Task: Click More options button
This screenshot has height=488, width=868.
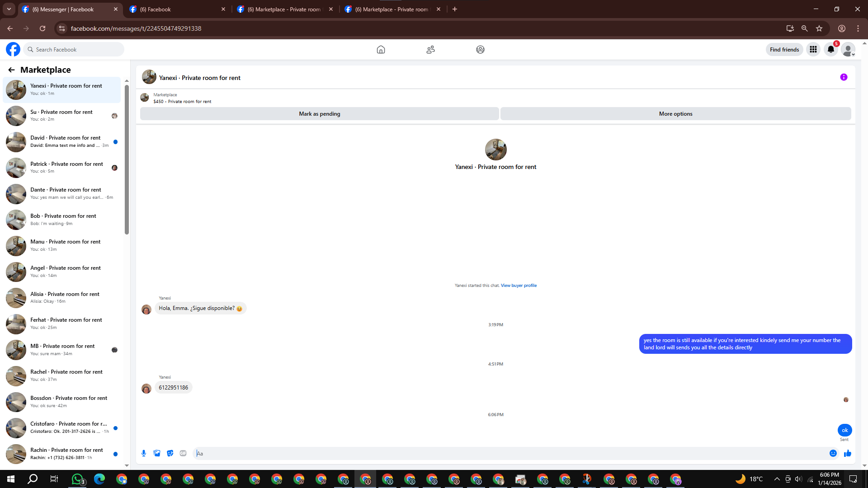Action: pos(675,114)
